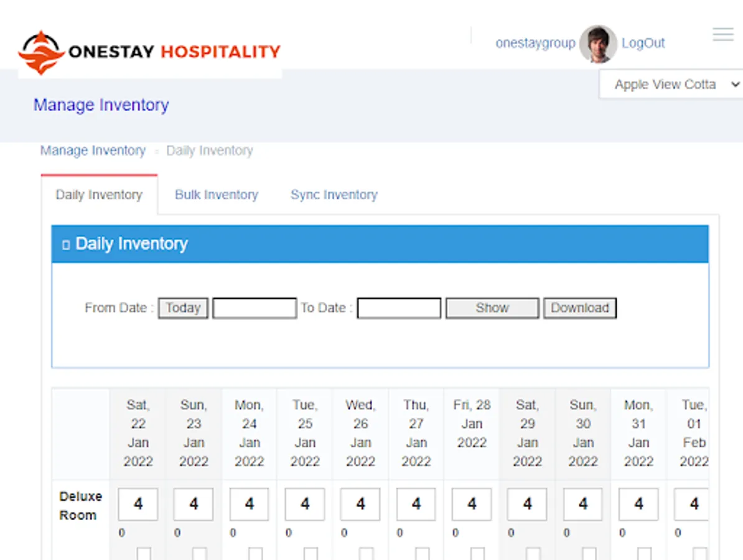This screenshot has width=743, height=560.
Task: Click the Daily Inventory panel header icon
Action: (66, 245)
